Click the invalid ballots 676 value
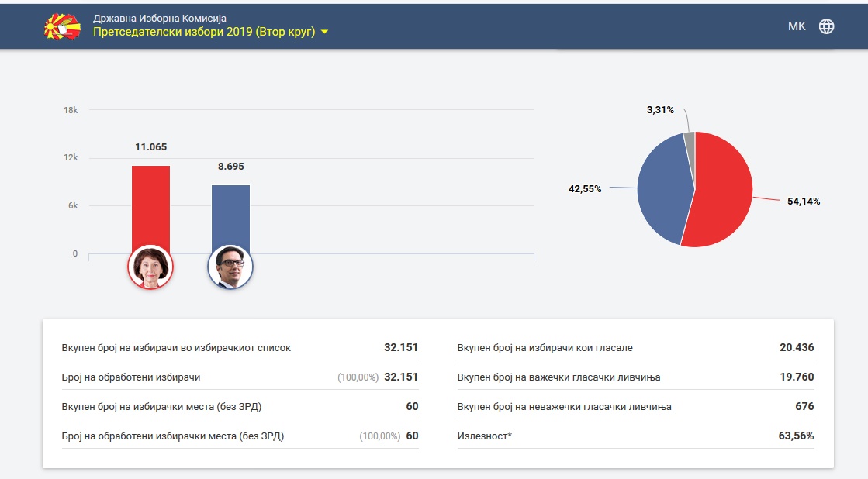The height and width of the screenshot is (479, 868). pos(804,407)
